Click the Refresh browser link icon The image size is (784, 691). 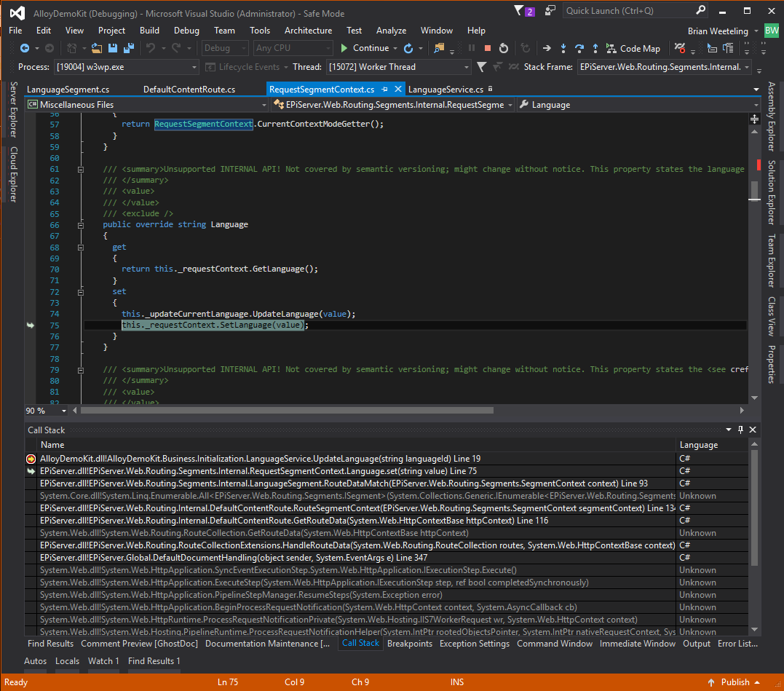coord(408,48)
